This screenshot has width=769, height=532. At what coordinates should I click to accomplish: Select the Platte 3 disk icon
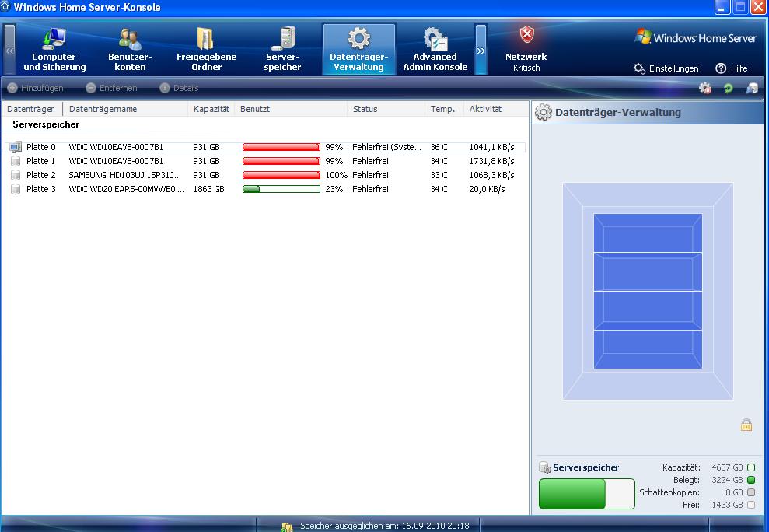[x=16, y=189]
